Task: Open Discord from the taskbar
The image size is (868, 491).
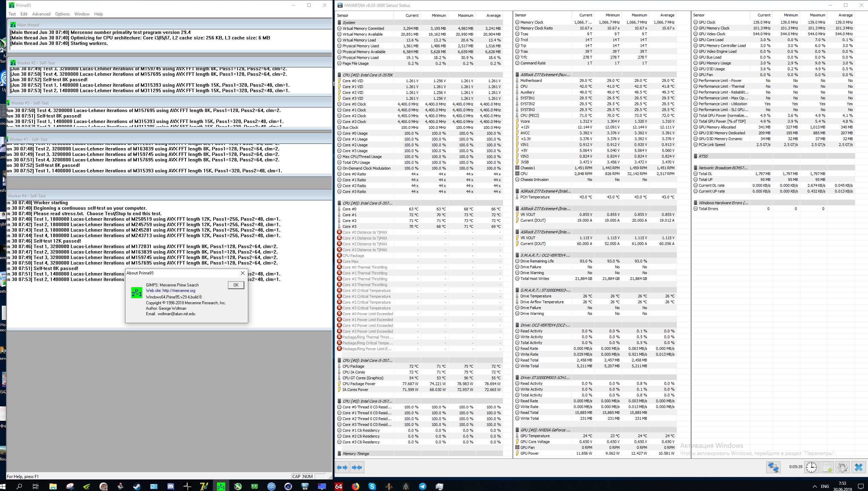Action: (170, 486)
